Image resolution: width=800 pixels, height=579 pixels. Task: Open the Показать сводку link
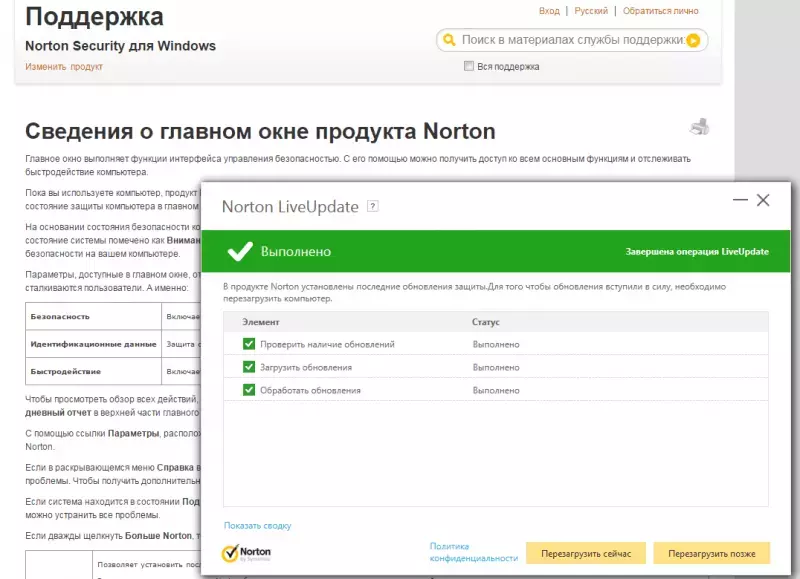(x=258, y=525)
